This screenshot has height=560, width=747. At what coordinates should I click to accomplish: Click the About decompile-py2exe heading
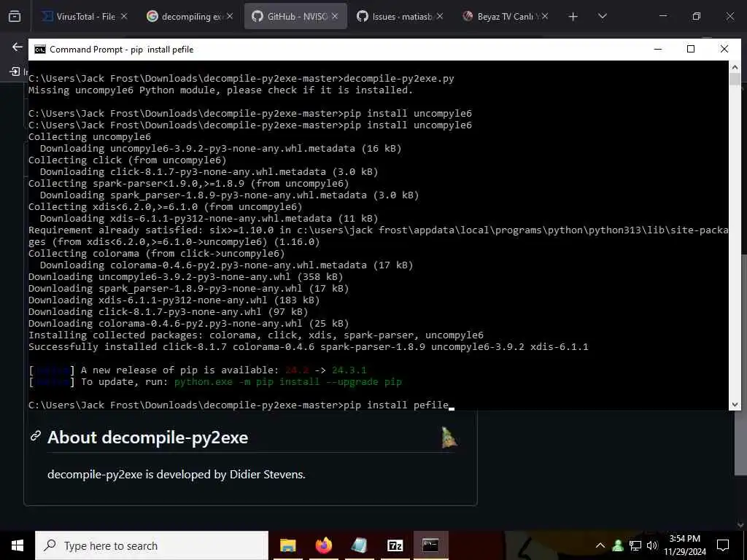[147, 437]
